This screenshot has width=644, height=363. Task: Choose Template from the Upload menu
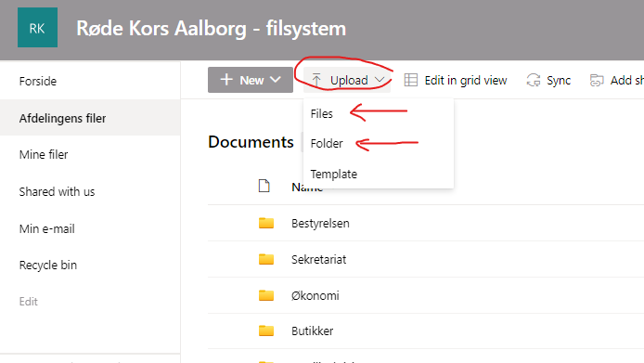pos(333,174)
